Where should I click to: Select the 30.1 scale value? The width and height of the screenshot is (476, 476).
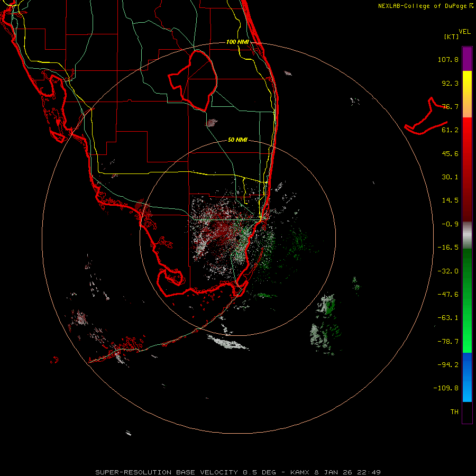450,177
